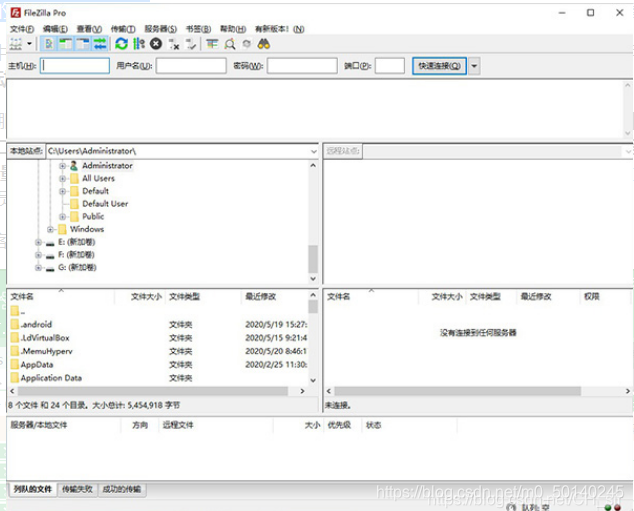Sort local files by 文件名 column header
Viewport: 634px width, 511px height.
pos(61,297)
